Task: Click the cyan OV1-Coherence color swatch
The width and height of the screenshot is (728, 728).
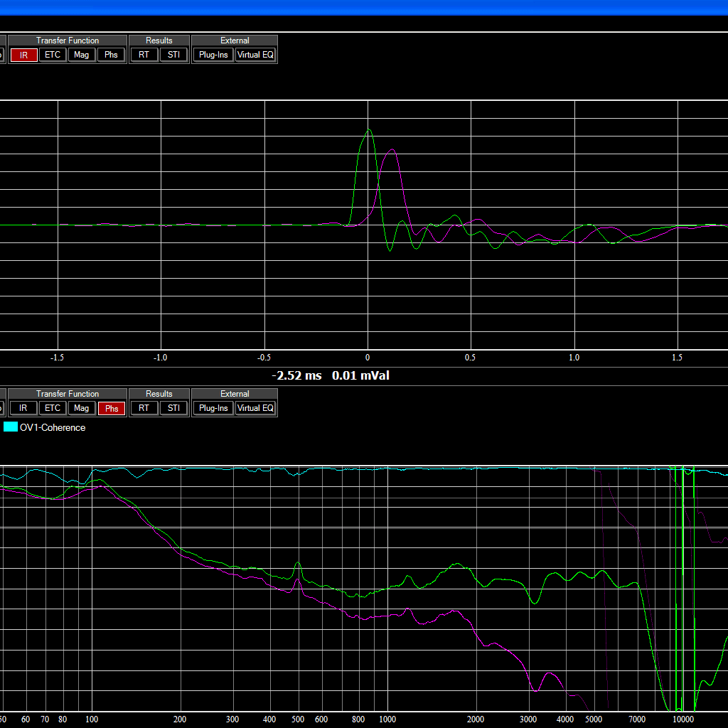Action: [11, 427]
